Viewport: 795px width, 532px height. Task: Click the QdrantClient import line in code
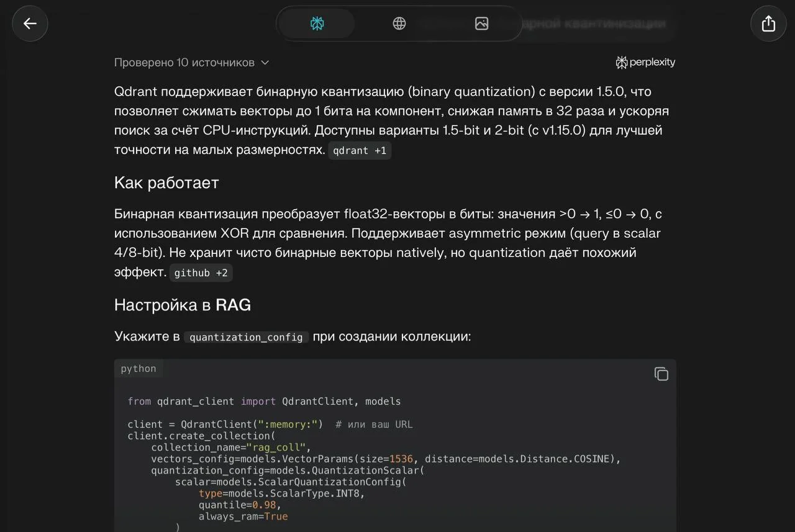pos(264,402)
